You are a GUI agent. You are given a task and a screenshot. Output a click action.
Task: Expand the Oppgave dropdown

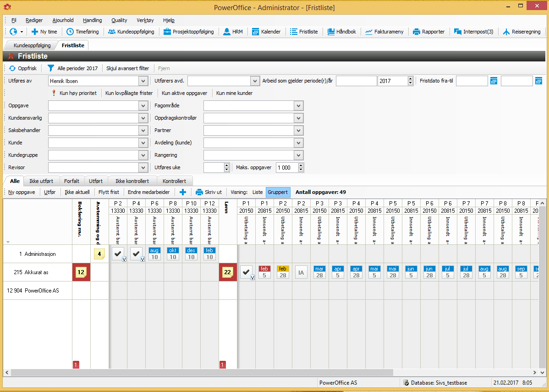click(143, 106)
